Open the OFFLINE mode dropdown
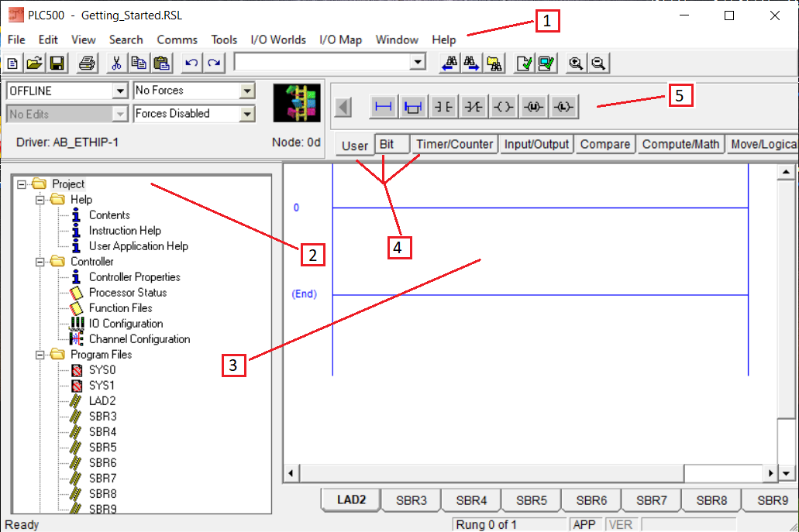This screenshot has height=532, width=799. click(x=120, y=91)
